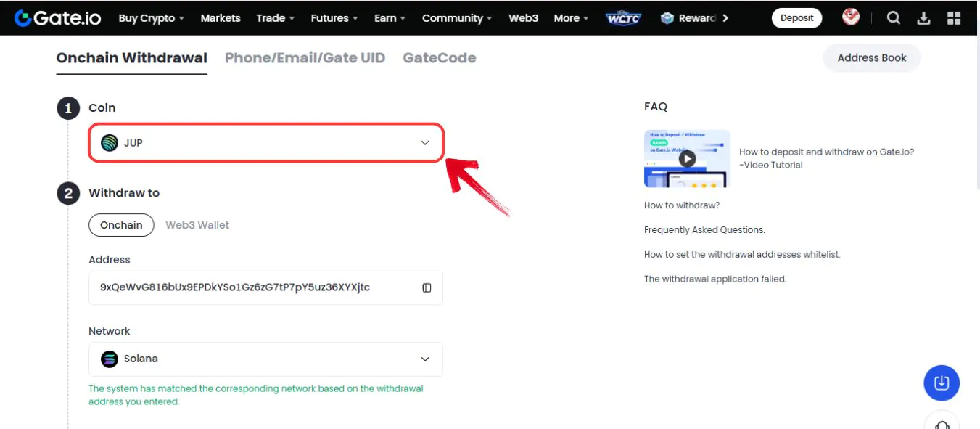Open the Trade dropdown menu
This screenshot has width=980, height=429.
click(x=275, y=18)
